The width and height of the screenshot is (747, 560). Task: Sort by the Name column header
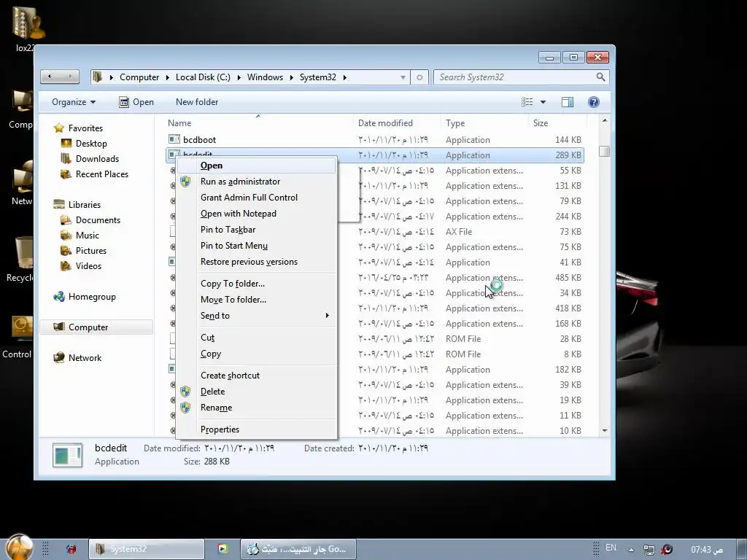point(259,122)
